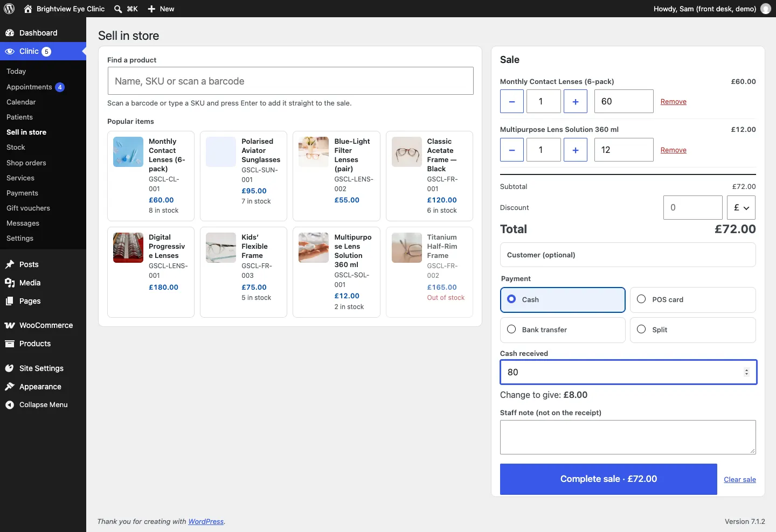Increase Multipurpose Lens Solution quantity with plus
The width and height of the screenshot is (776, 532).
576,150
